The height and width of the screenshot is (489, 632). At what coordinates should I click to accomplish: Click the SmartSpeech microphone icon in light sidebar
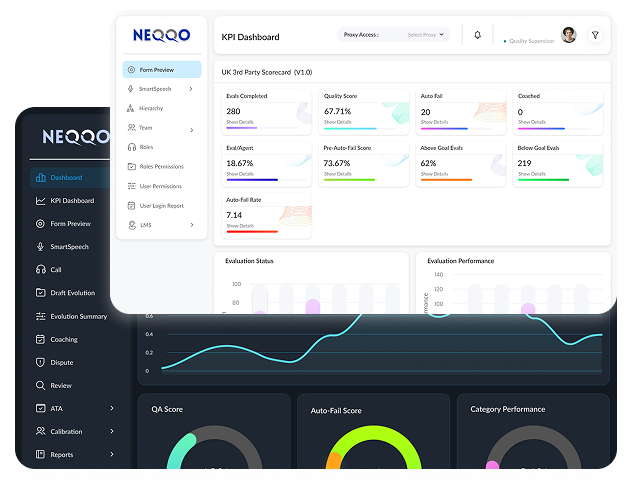click(x=131, y=89)
